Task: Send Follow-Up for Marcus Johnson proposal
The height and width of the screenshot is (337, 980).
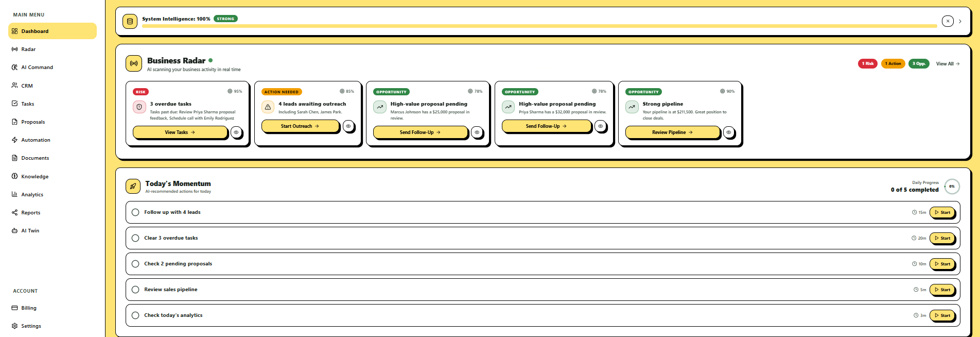Action: 420,132
